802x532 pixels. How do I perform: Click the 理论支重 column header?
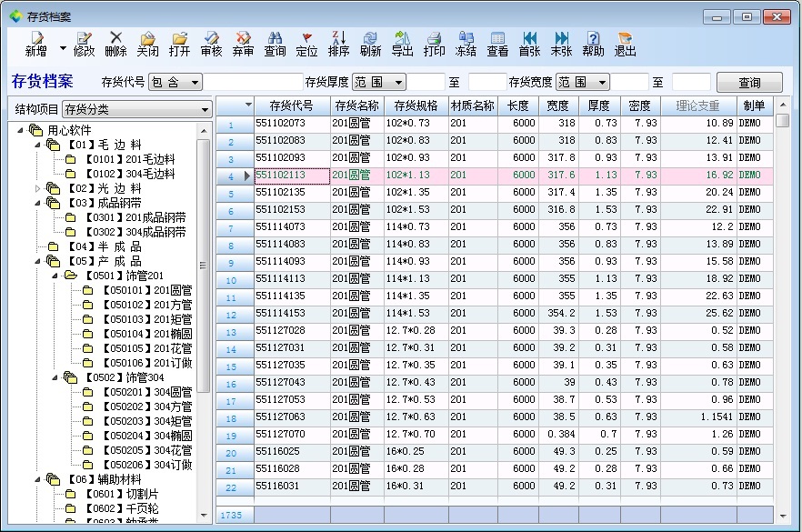[x=697, y=105]
